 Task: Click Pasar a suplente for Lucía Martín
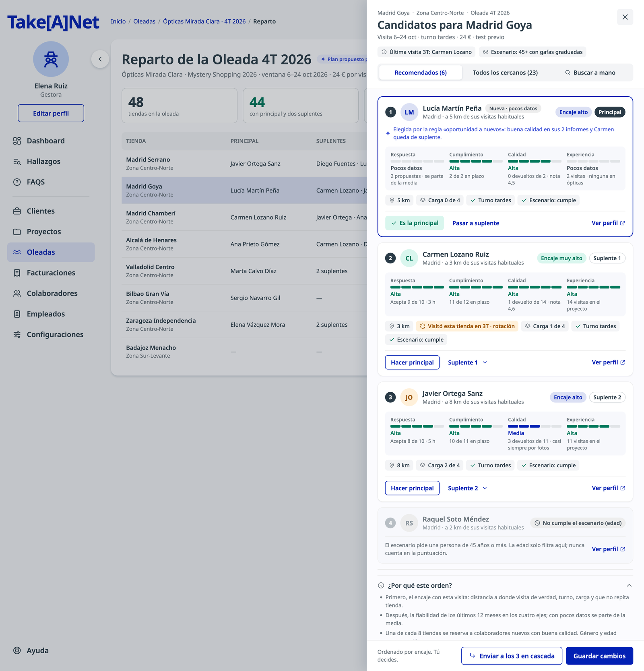(x=476, y=223)
